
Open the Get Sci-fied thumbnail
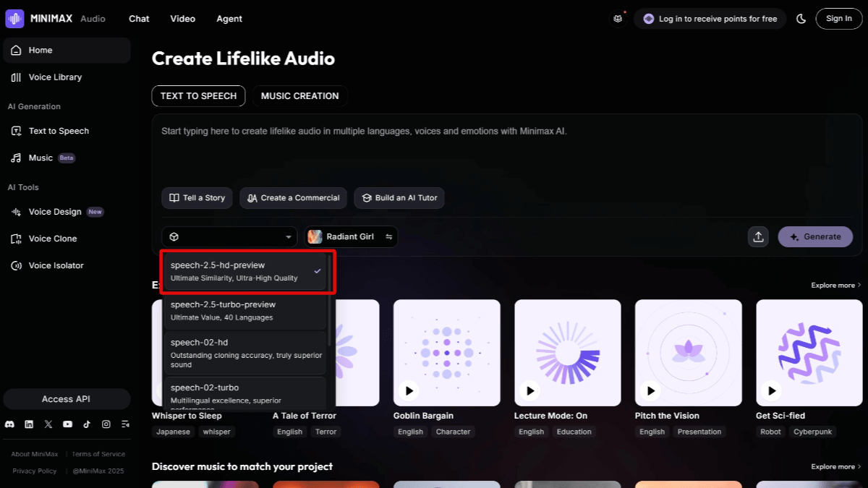click(809, 353)
